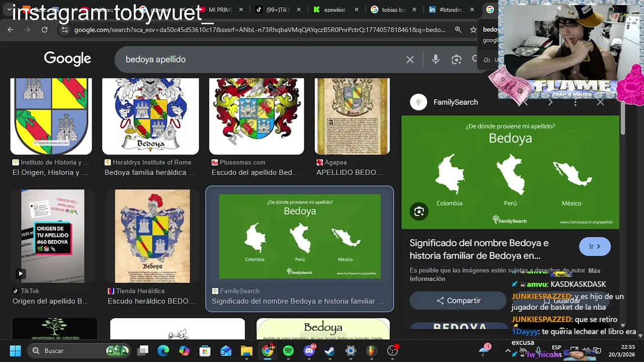This screenshot has width=644, height=362.
Task: Open Discord from taskbar
Action: point(309,350)
